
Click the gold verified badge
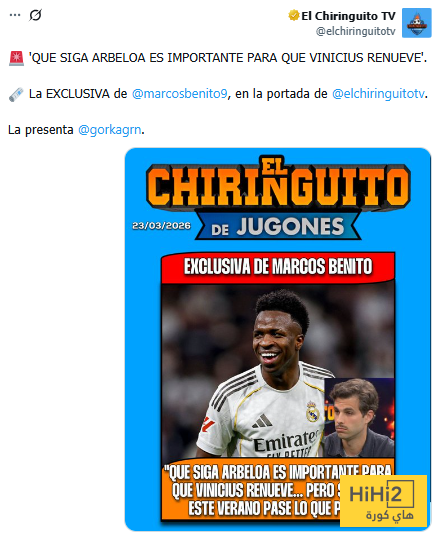(294, 15)
